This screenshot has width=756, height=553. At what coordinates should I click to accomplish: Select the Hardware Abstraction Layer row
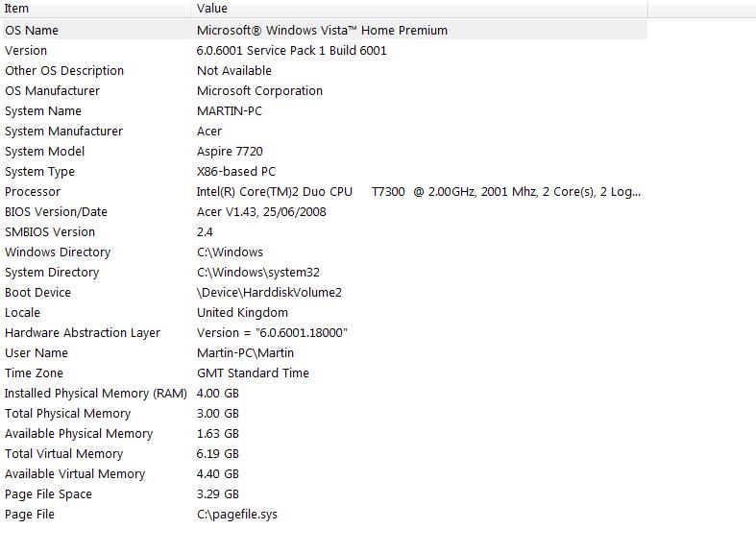tap(324, 333)
